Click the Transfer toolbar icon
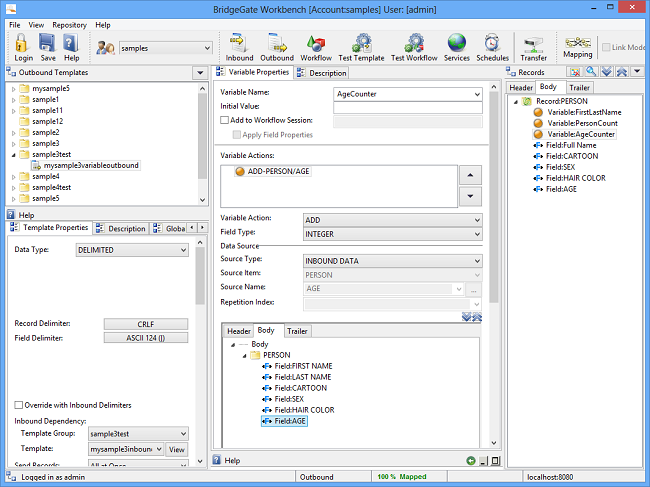The width and height of the screenshot is (650, 487). (534, 47)
